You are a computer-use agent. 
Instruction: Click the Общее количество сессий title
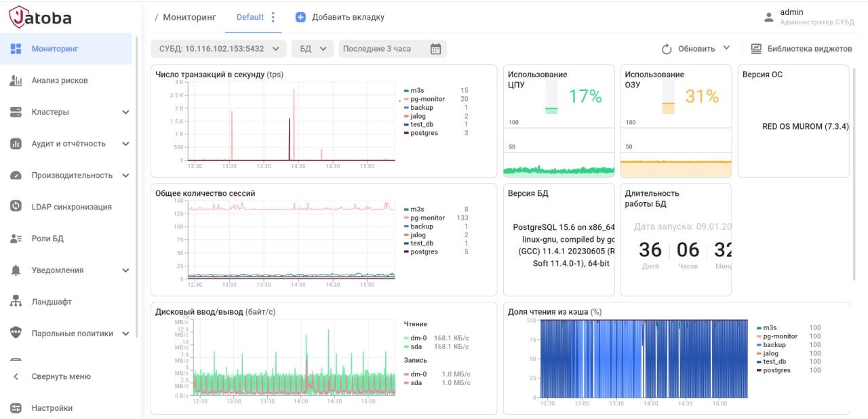point(205,193)
